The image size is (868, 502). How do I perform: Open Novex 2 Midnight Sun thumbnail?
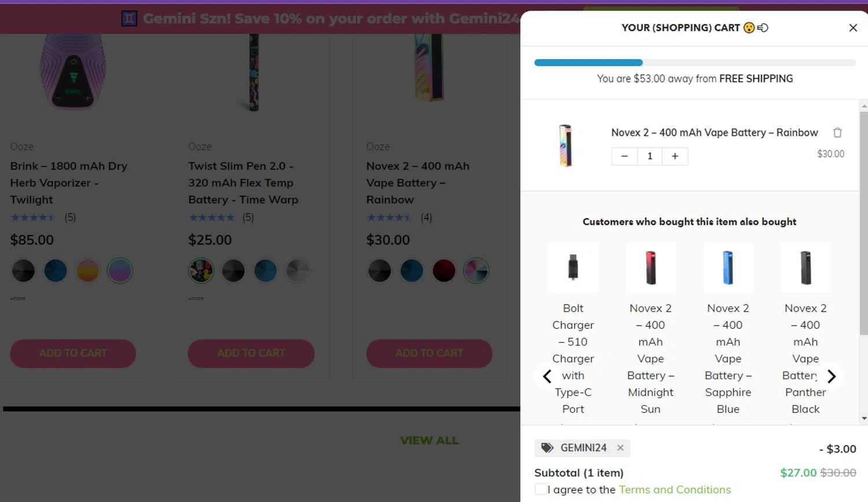(x=650, y=268)
